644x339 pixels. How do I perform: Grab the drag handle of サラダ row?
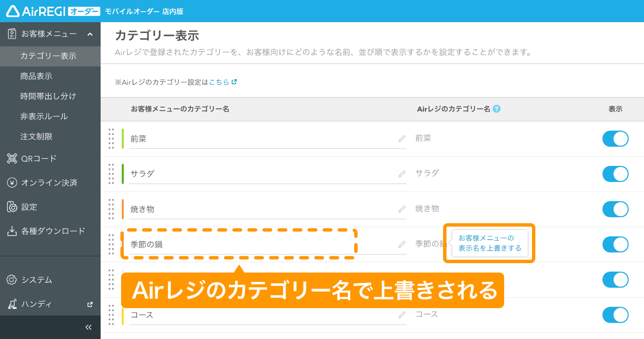pyautogui.click(x=111, y=174)
